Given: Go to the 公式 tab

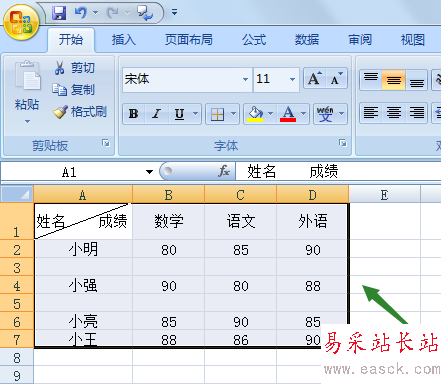Looking at the screenshot, I should [254, 40].
